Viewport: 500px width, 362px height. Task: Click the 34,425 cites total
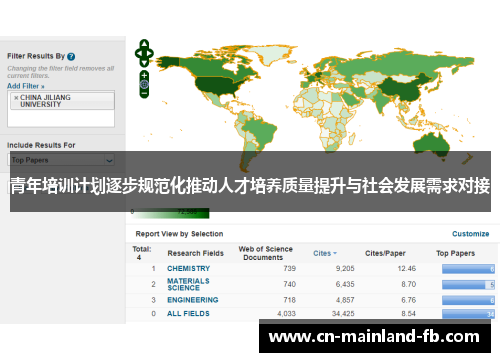point(343,314)
